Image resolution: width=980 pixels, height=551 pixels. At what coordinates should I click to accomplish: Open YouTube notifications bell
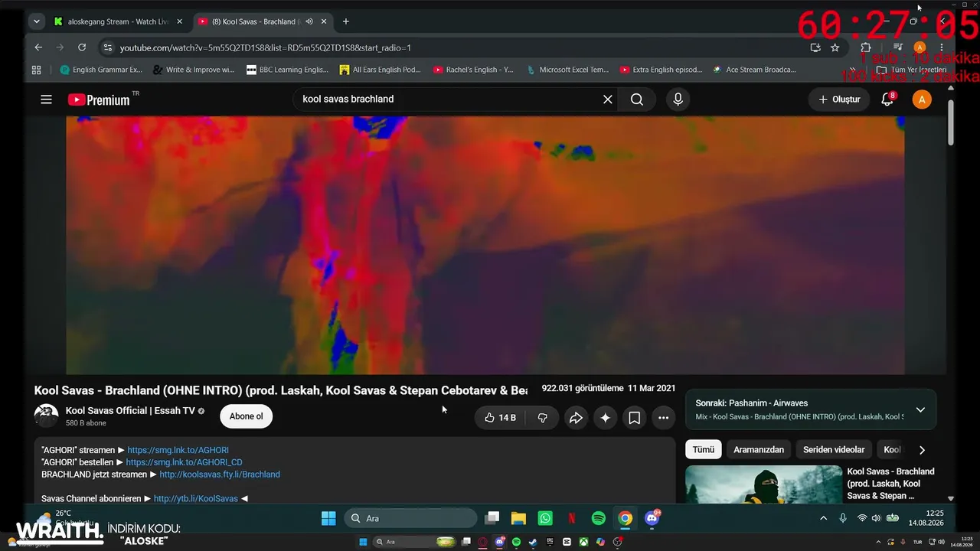pyautogui.click(x=887, y=99)
